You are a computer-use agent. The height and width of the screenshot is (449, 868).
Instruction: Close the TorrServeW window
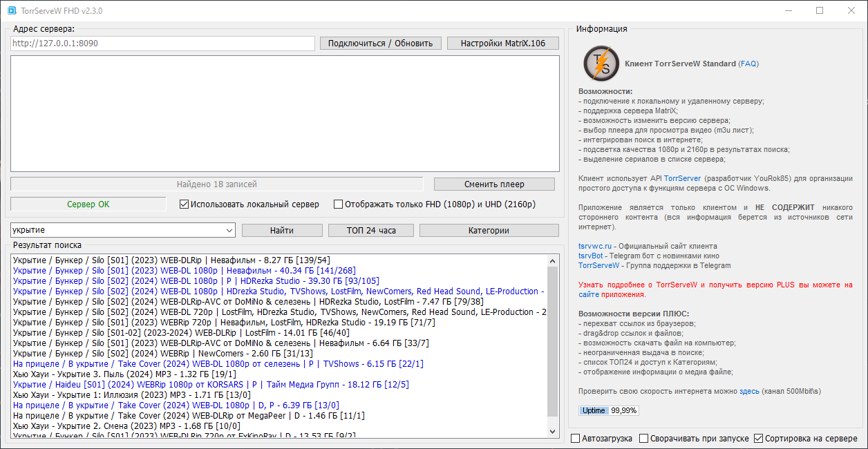(851, 11)
